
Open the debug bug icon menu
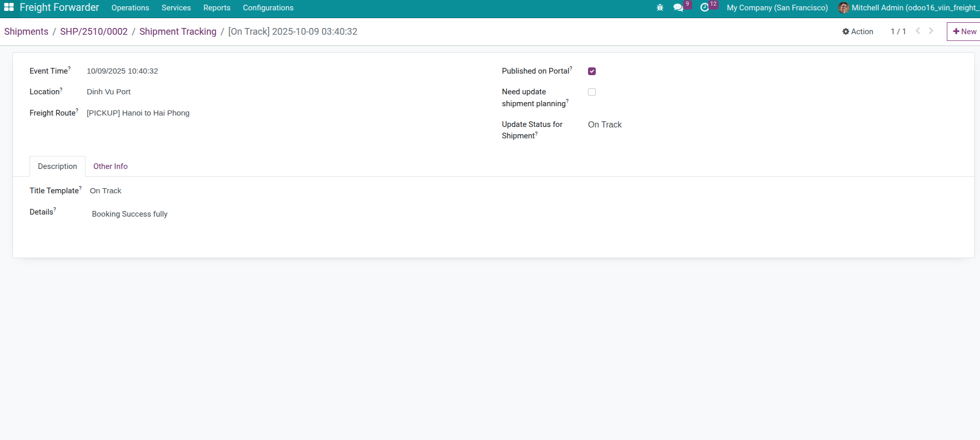tap(660, 8)
